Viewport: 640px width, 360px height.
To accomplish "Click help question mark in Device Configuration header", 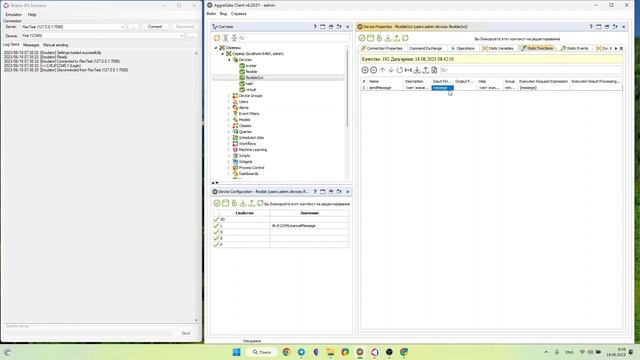I will click(315, 191).
